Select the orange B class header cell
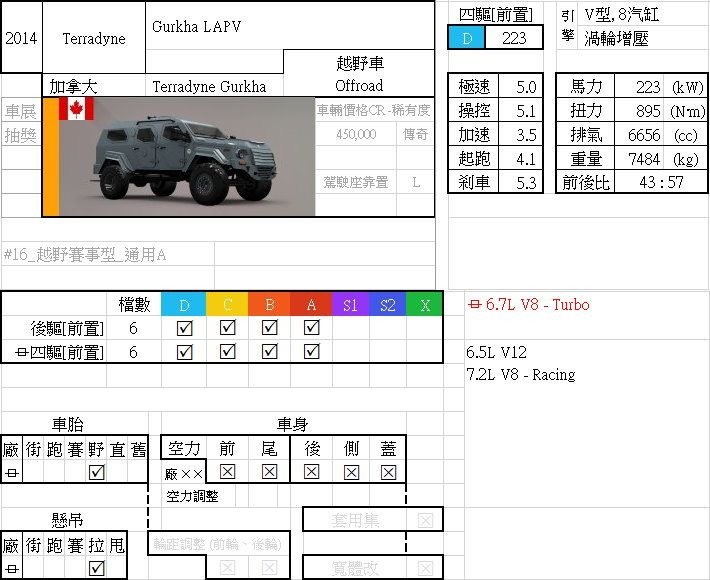Viewport: 710px width, 580px height. 269,304
